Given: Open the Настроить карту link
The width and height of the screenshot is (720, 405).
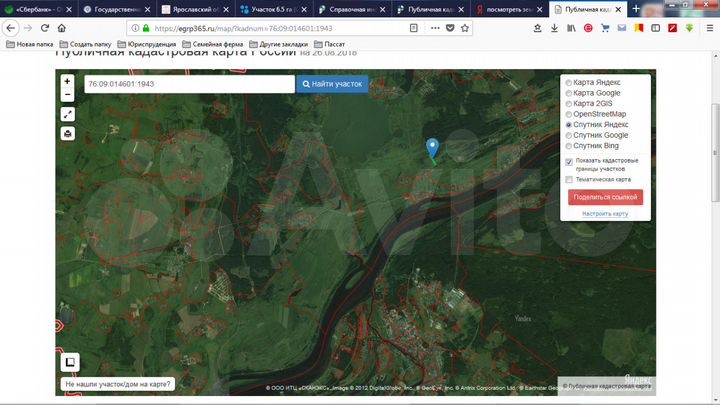Looking at the screenshot, I should (605, 214).
